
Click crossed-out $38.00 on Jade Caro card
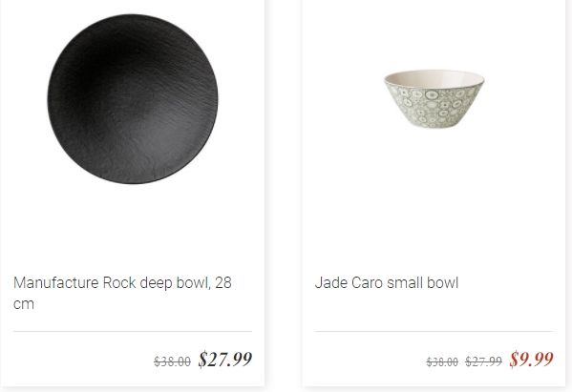click(442, 361)
